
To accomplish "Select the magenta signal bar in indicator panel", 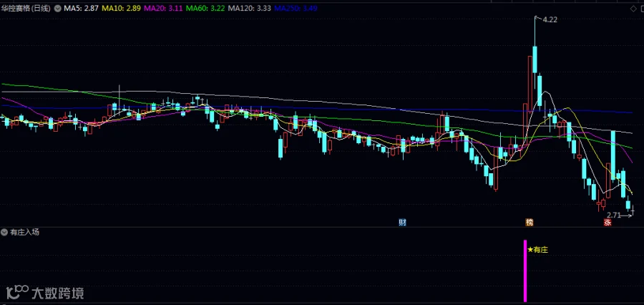I will click(525, 271).
